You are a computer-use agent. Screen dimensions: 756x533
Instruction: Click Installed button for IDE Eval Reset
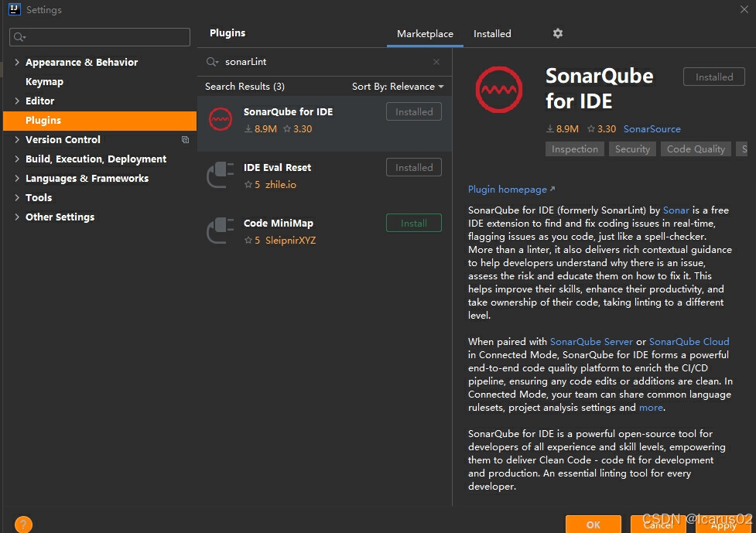tap(414, 167)
